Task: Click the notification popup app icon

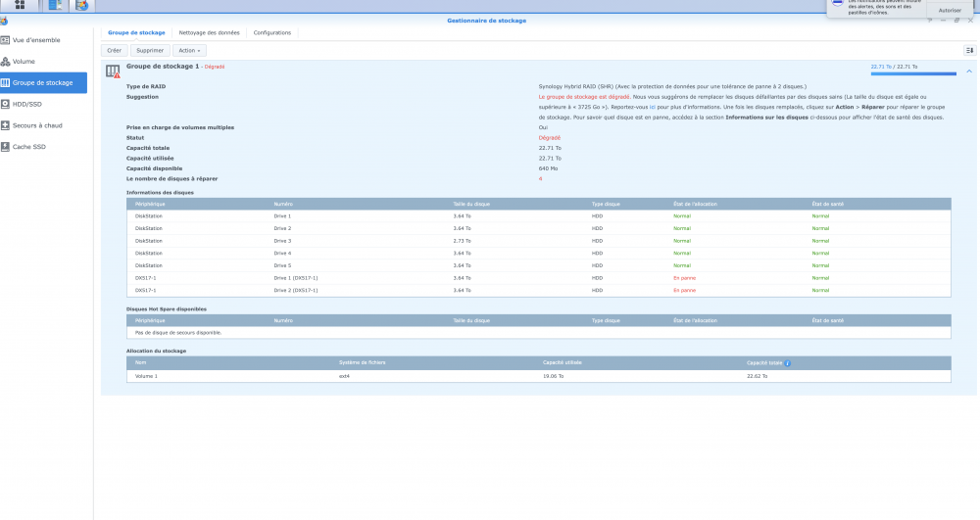Action: point(838,3)
